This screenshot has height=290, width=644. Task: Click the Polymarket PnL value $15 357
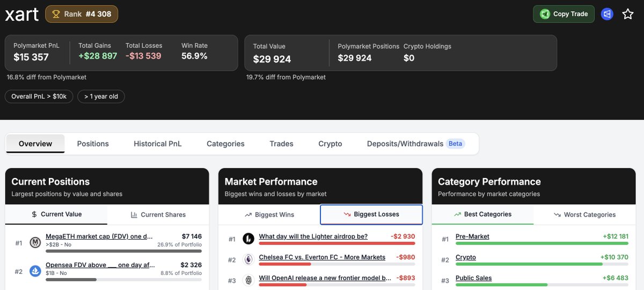[x=31, y=57]
